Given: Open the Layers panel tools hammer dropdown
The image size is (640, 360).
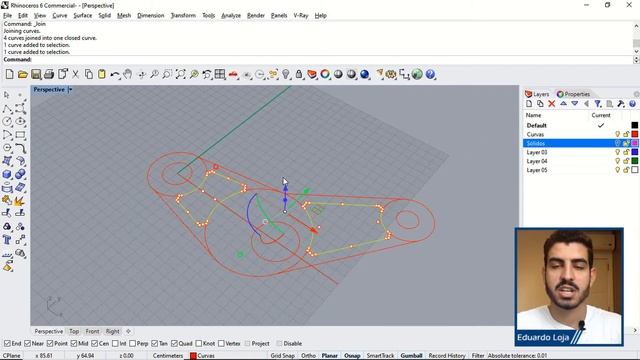Looking at the screenshot, I should (621, 104).
